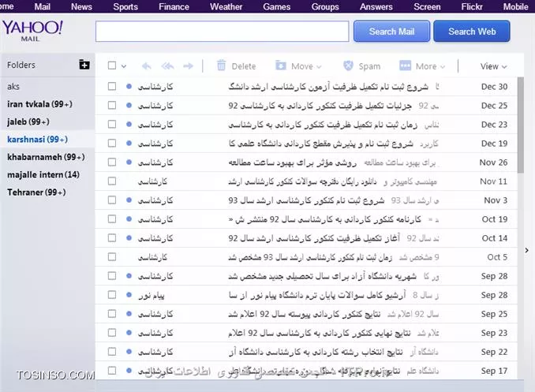Click the Reply All double-arrow icon
Image resolution: width=535 pixels, height=392 pixels.
click(x=167, y=65)
